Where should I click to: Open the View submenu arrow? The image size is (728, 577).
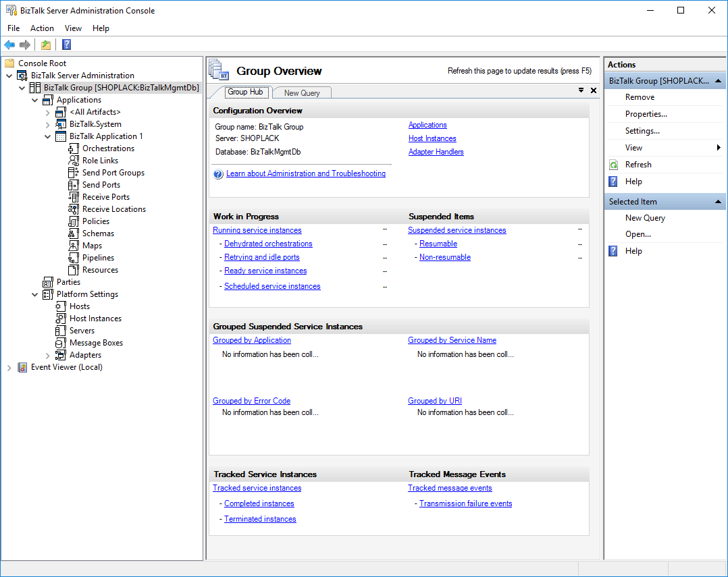(x=719, y=148)
